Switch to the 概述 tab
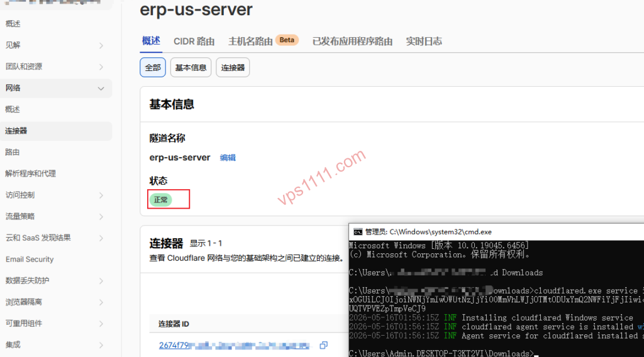 151,41
